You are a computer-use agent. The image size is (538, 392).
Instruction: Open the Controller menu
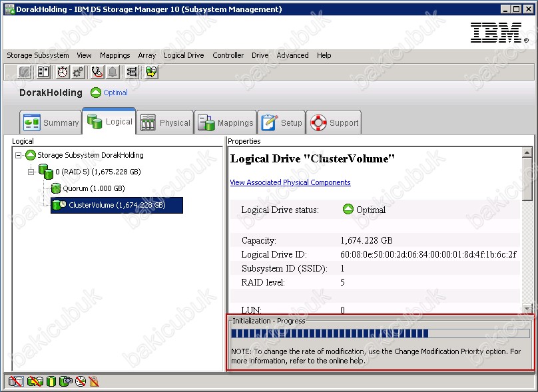pos(228,55)
